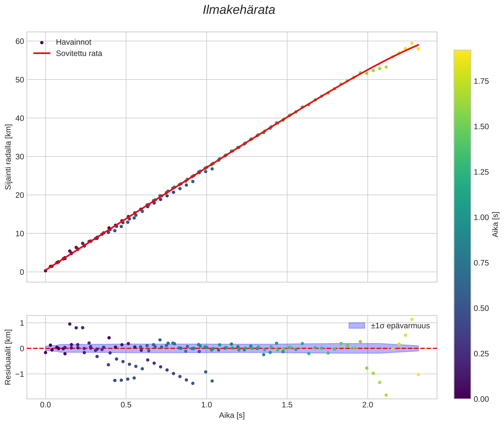Click the colorbar 1.00 tick label
Viewport: 504px width, 424px height.
481,217
